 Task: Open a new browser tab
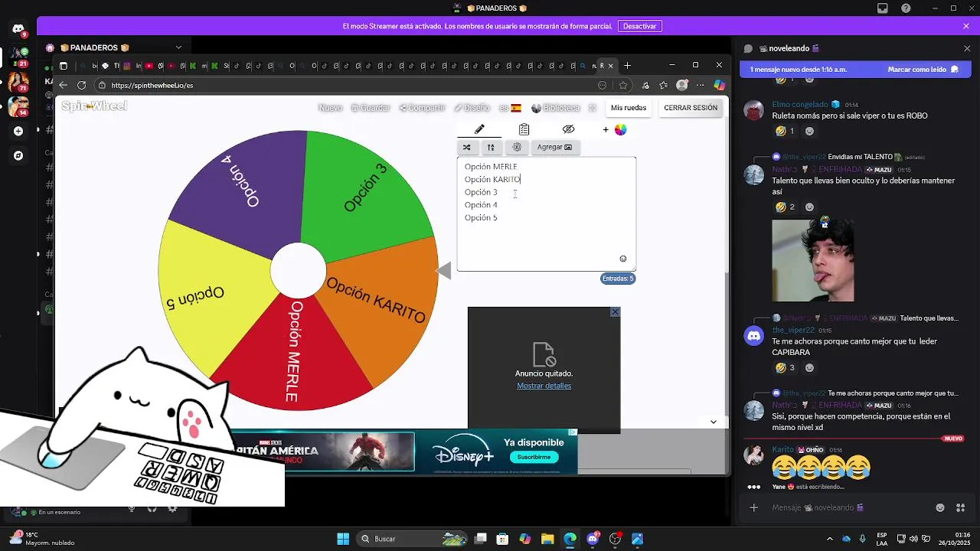[627, 66]
